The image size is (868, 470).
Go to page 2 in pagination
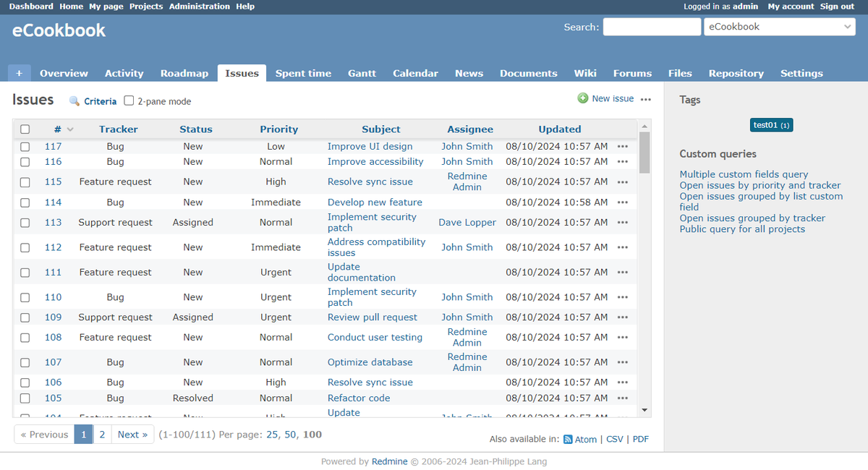[102, 435]
